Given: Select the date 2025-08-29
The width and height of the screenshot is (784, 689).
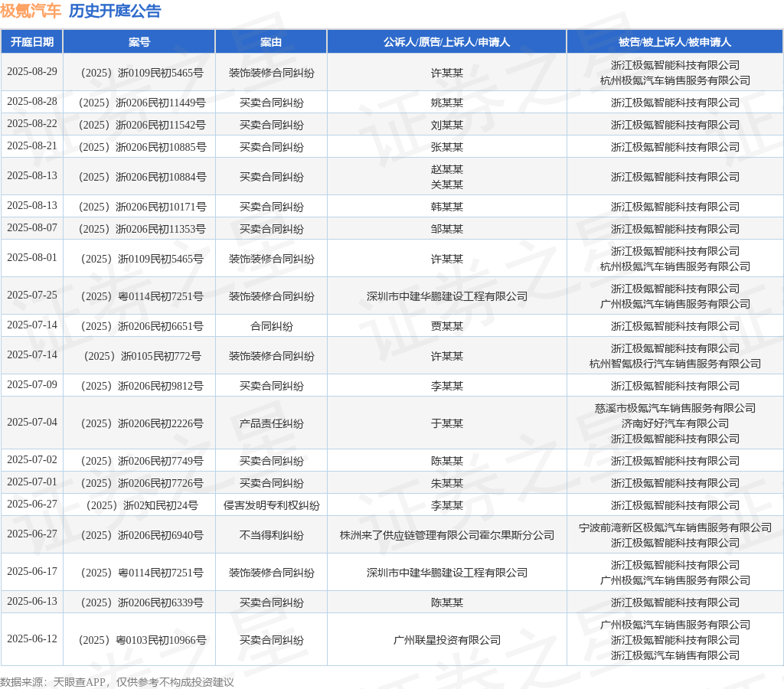Looking at the screenshot, I should (x=32, y=71).
